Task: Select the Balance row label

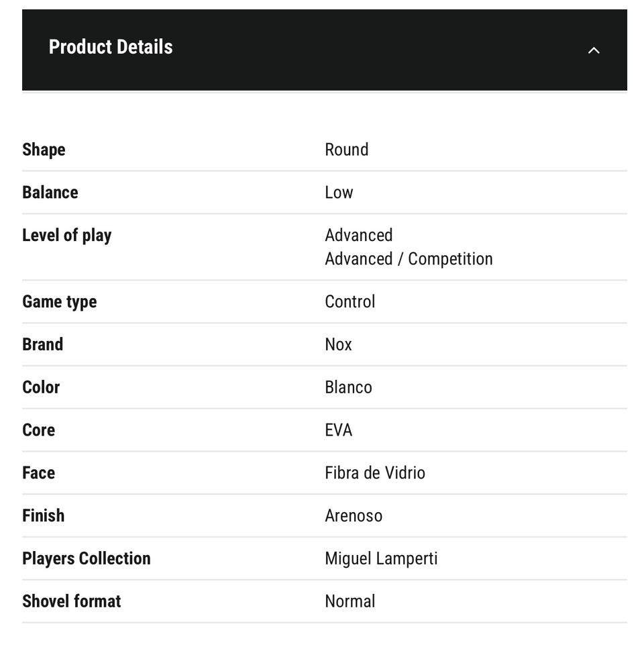Action: point(50,192)
